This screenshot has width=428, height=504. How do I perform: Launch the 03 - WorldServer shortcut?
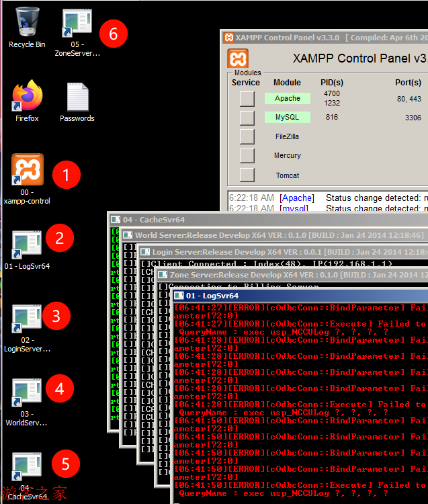pos(27,392)
